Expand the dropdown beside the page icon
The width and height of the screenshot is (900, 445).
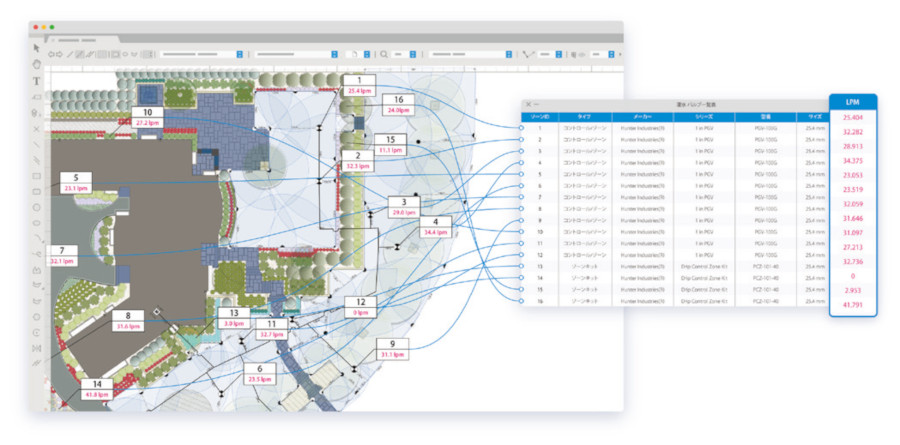point(367,54)
